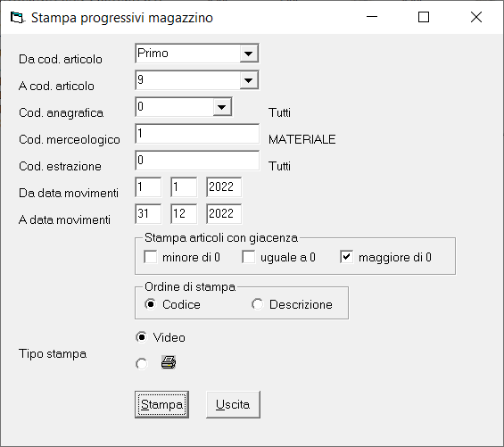The width and height of the screenshot is (504, 447).
Task: Click the Cod. estrazione input field
Action: point(197,161)
